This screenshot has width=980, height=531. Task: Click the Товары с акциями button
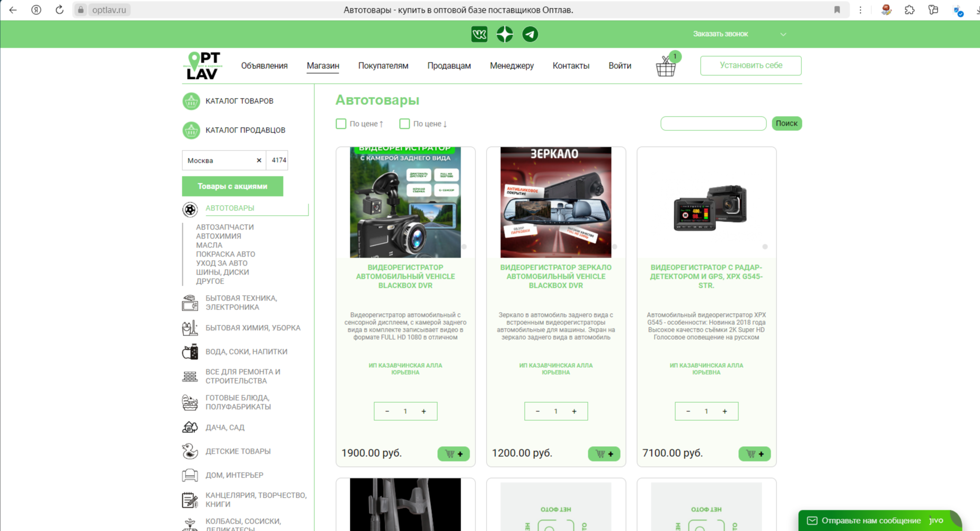pyautogui.click(x=233, y=187)
